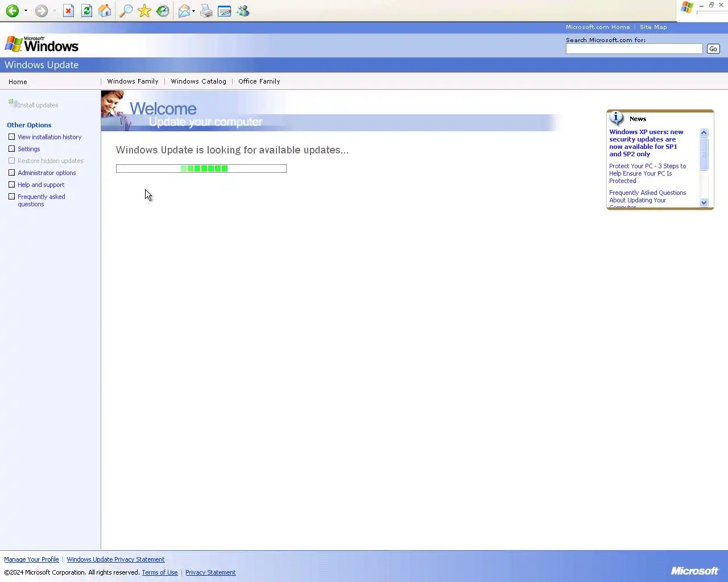
Task: Click the box icon next to View installation history
Action: [x=11, y=137]
